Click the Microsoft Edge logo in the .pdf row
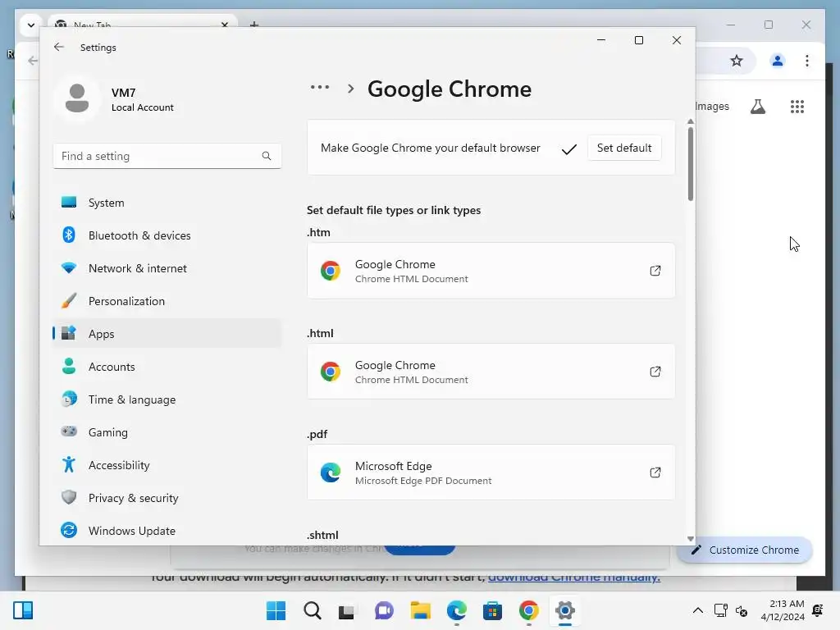 click(331, 472)
